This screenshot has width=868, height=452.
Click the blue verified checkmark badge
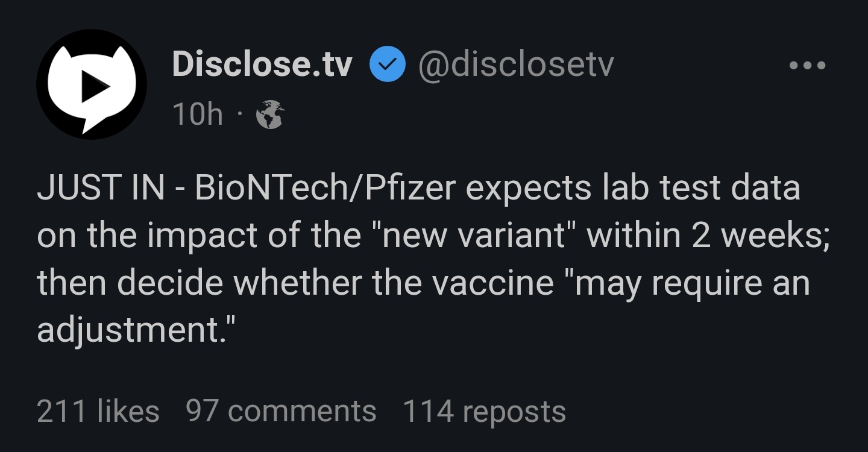pos(386,64)
